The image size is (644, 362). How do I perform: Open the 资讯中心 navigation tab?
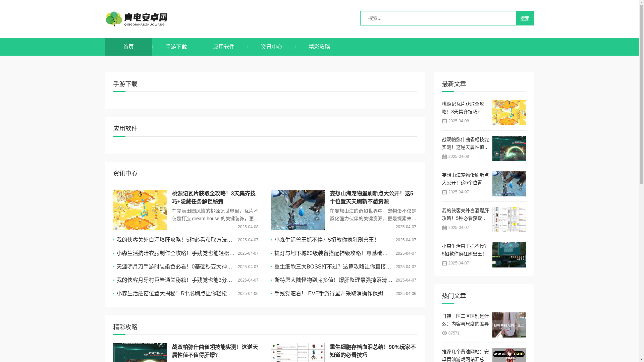pyautogui.click(x=271, y=47)
